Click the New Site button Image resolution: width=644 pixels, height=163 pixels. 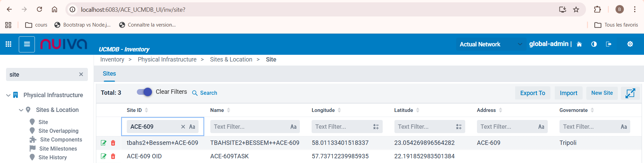coord(602,93)
